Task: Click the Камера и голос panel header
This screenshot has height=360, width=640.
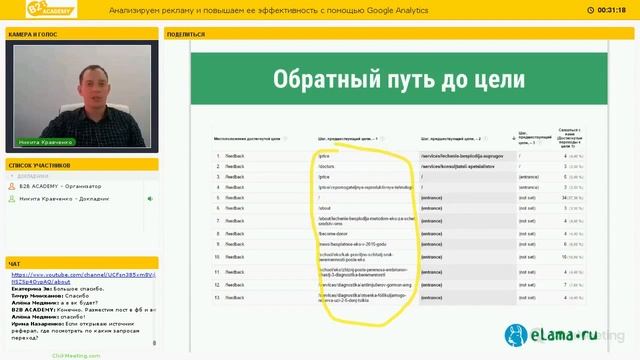Action: pos(82,34)
